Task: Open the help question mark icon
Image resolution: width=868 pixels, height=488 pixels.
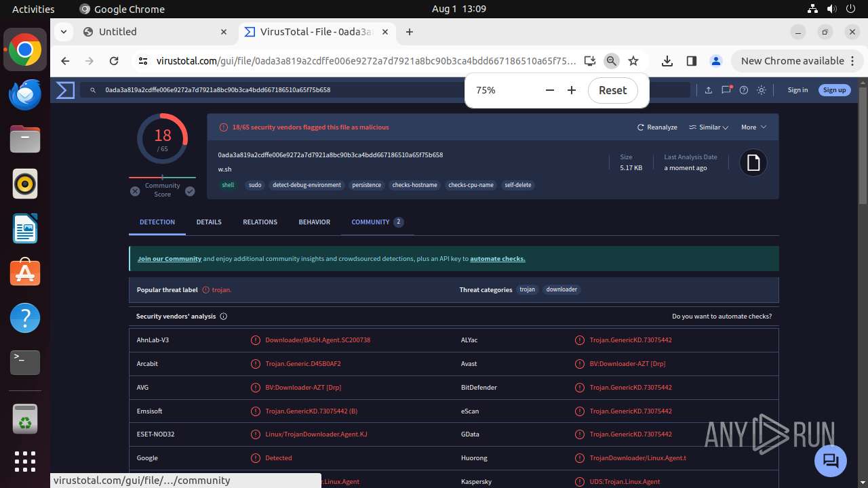Action: 744,90
